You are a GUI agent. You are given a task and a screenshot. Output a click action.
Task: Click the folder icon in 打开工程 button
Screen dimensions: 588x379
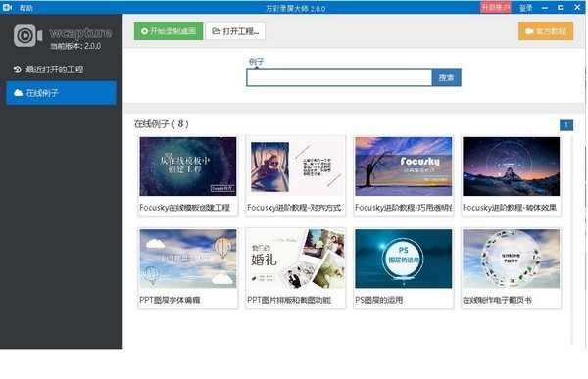pos(216,31)
